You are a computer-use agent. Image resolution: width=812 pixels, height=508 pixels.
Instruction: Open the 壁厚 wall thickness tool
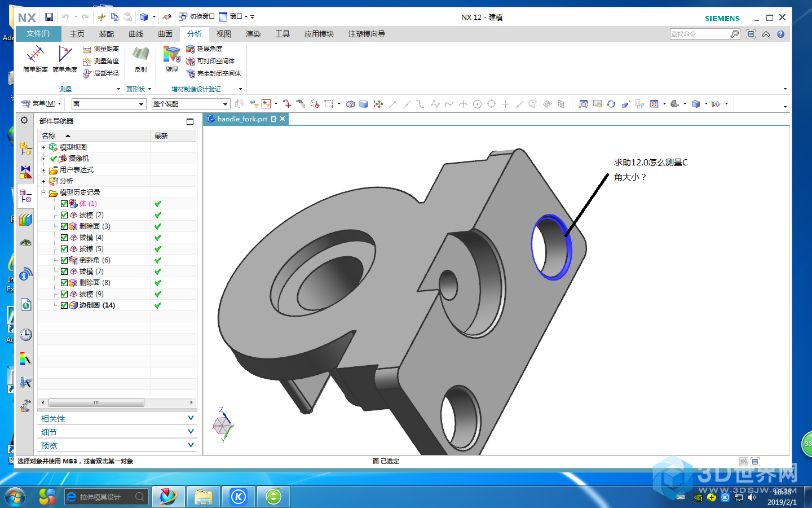click(172, 59)
